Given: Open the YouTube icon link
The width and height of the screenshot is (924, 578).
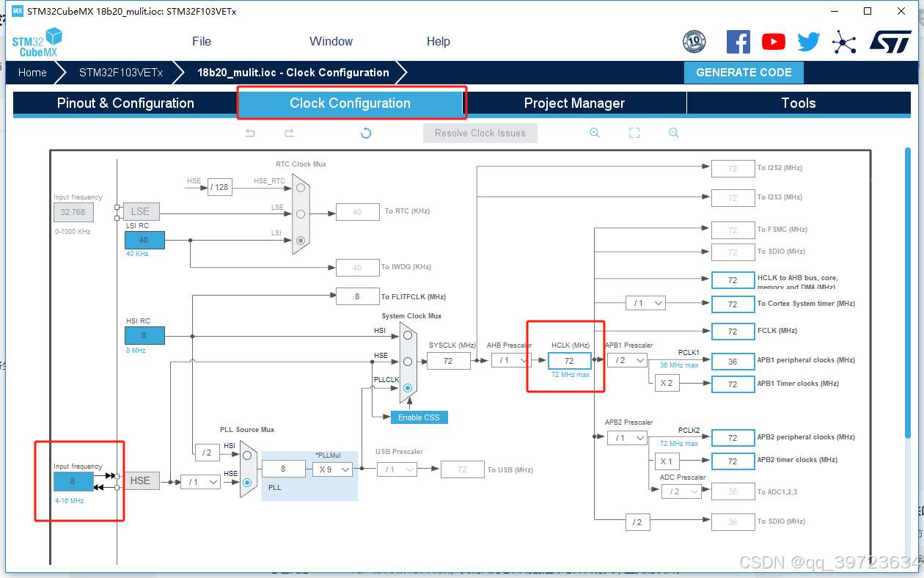Looking at the screenshot, I should coord(773,42).
